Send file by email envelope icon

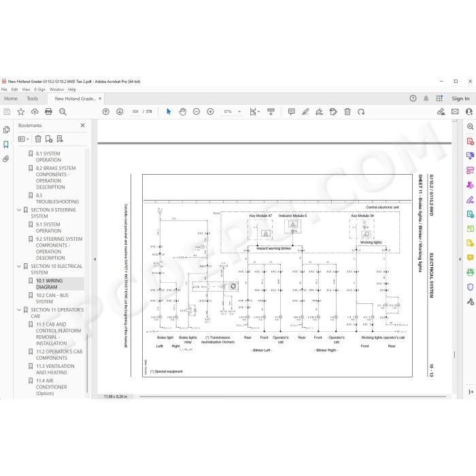click(455, 112)
